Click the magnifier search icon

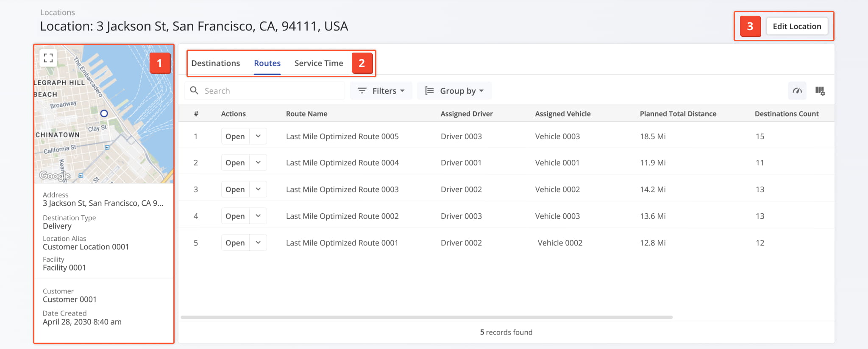coord(194,91)
